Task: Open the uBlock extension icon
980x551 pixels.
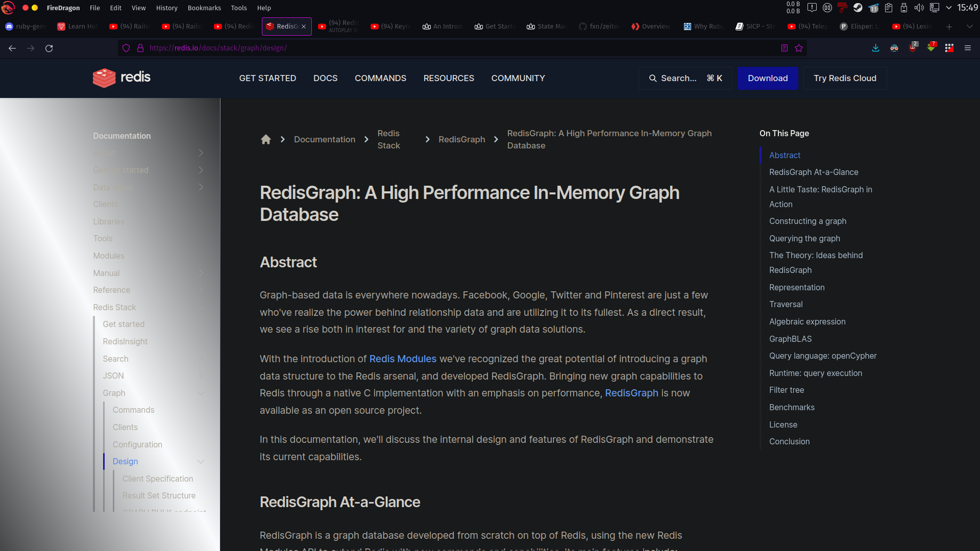Action: [913, 48]
